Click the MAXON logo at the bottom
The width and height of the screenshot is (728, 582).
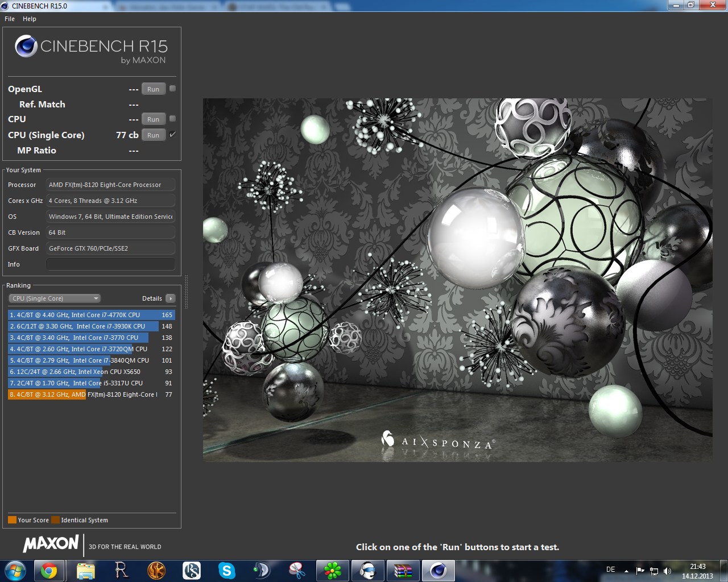[51, 544]
